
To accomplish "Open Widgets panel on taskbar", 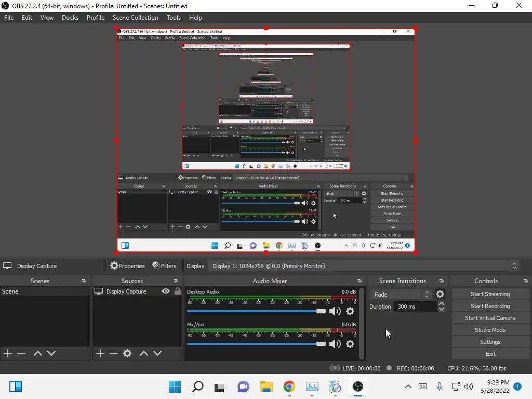I will coord(15,387).
